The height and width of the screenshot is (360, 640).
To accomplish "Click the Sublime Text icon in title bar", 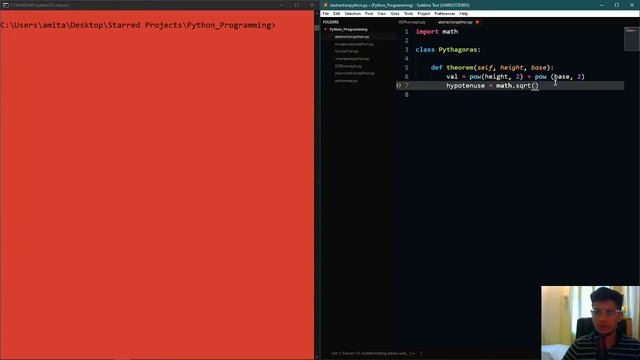I will coord(325,5).
